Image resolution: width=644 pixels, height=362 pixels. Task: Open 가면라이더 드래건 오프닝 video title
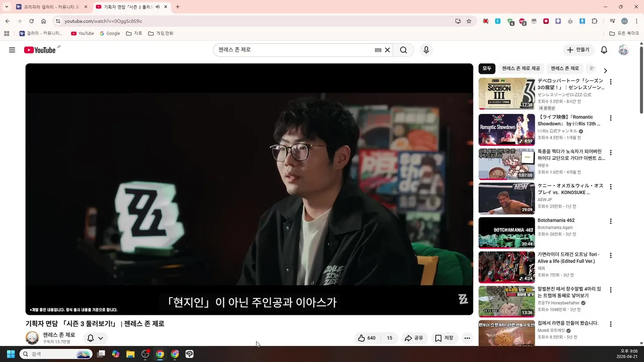(x=569, y=258)
